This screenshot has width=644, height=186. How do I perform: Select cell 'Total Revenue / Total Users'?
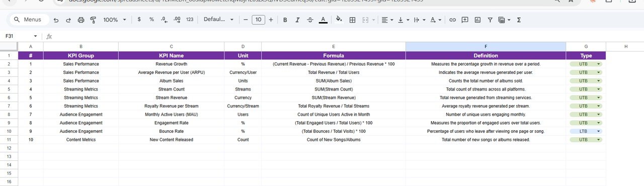coord(334,72)
